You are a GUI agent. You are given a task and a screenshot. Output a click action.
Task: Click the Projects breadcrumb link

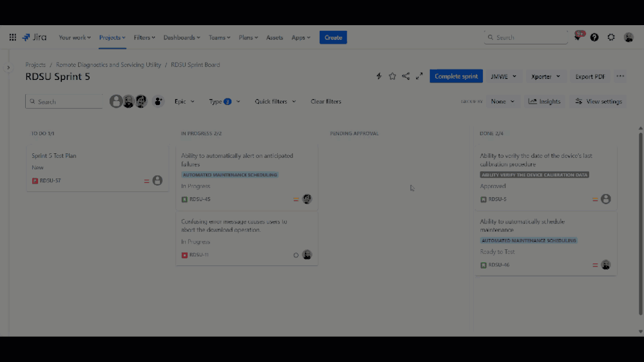35,65
